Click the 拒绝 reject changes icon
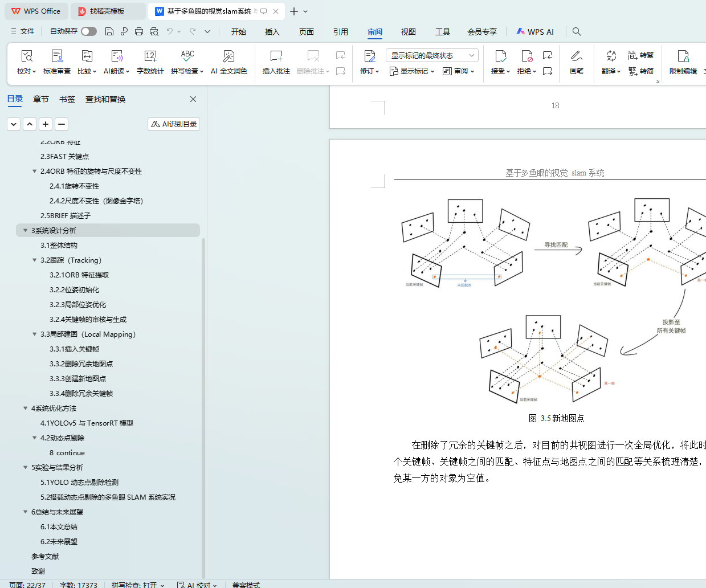The image size is (706, 588). (527, 56)
